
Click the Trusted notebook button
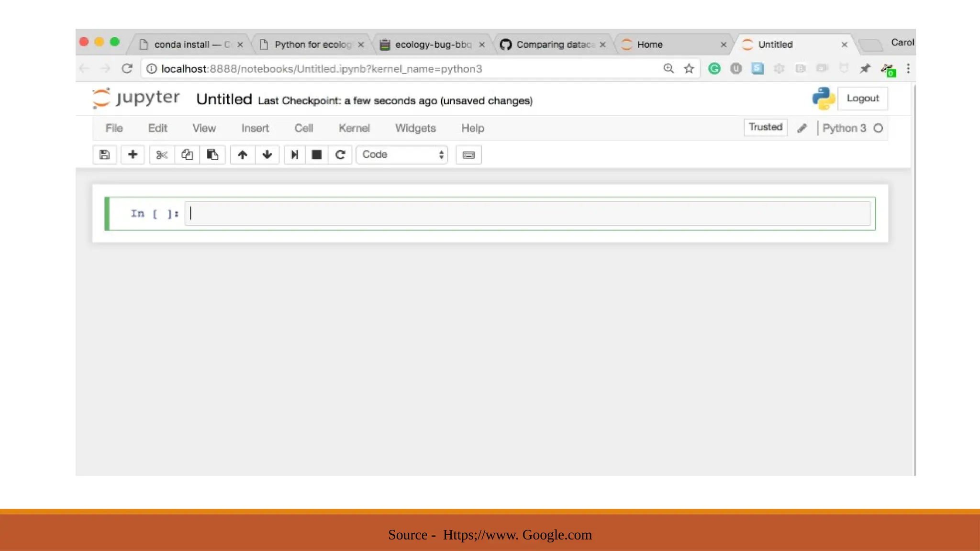click(765, 127)
